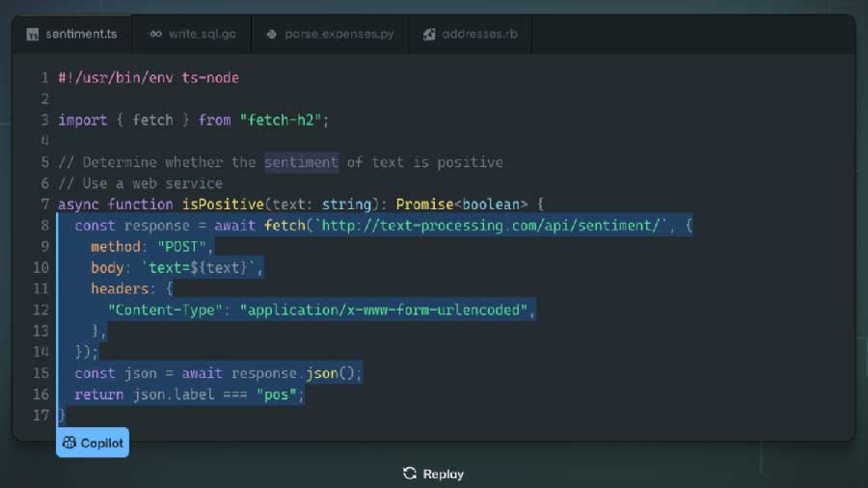Image resolution: width=868 pixels, height=488 pixels.
Task: Switch to the sentiment.ts tab label
Action: click(x=81, y=35)
